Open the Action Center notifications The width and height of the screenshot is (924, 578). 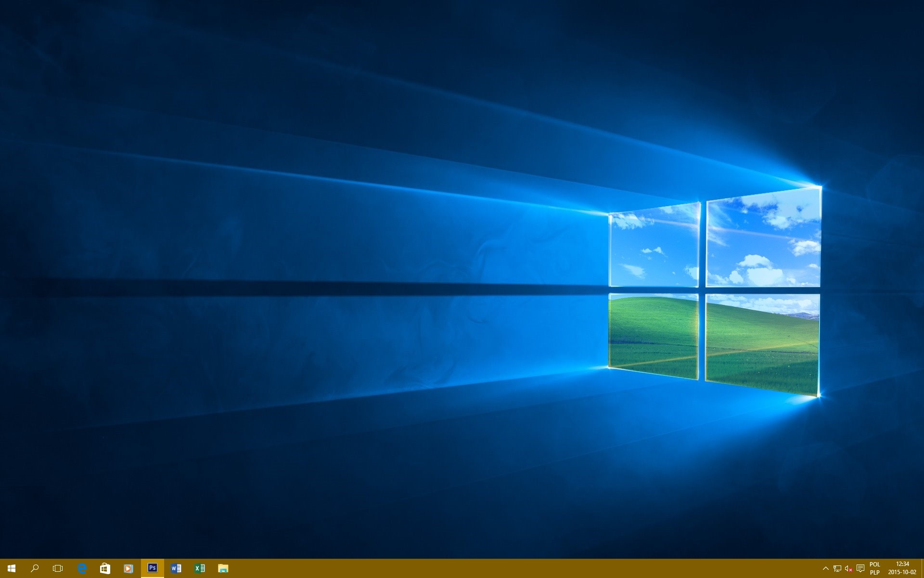click(x=860, y=568)
